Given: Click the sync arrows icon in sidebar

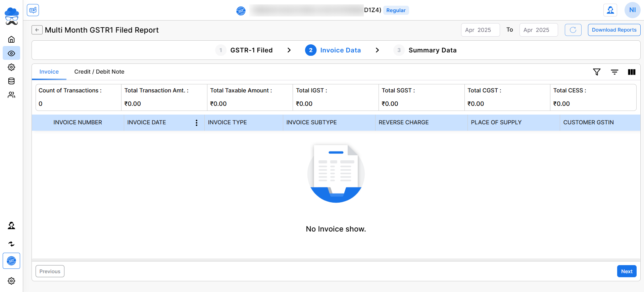Looking at the screenshot, I should click(x=11, y=244).
